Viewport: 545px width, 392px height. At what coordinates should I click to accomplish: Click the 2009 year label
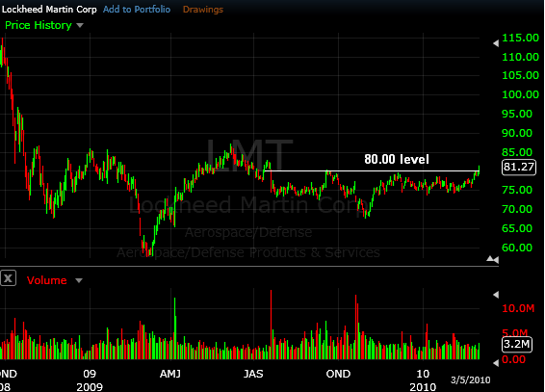click(x=90, y=387)
